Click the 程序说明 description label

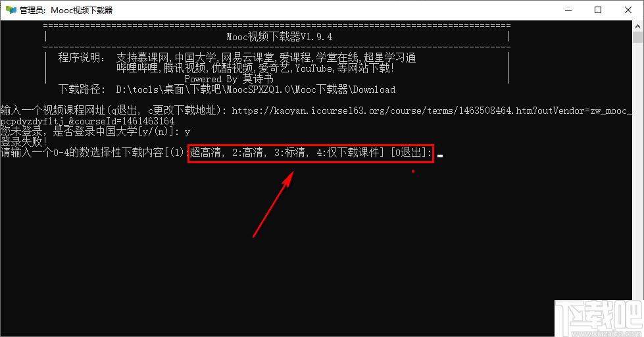[82, 57]
